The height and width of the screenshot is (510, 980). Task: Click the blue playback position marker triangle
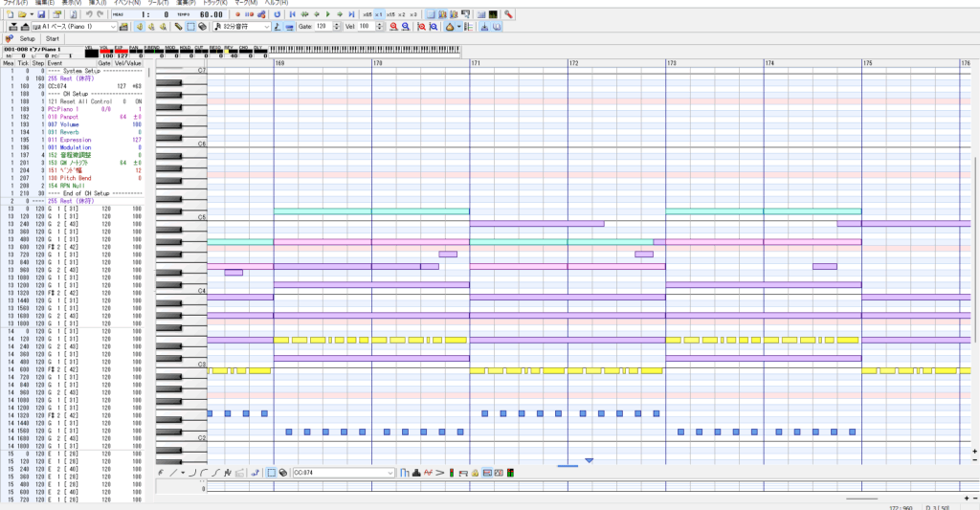[589, 460]
